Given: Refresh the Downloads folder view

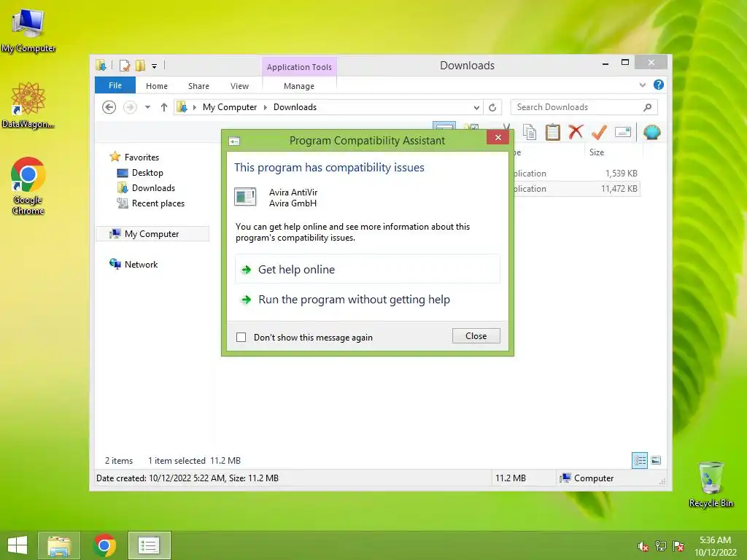Looking at the screenshot, I should click(492, 108).
